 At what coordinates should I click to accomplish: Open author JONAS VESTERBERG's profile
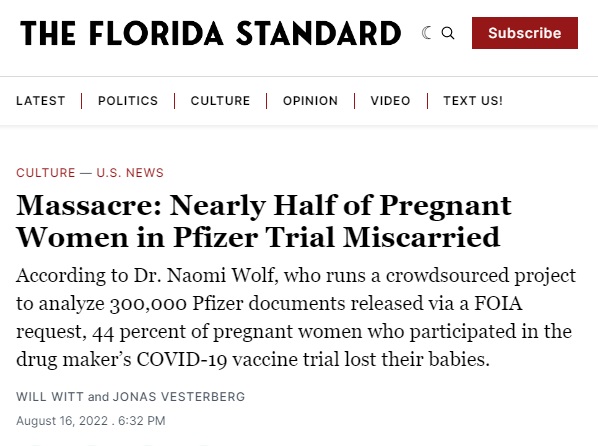point(179,397)
